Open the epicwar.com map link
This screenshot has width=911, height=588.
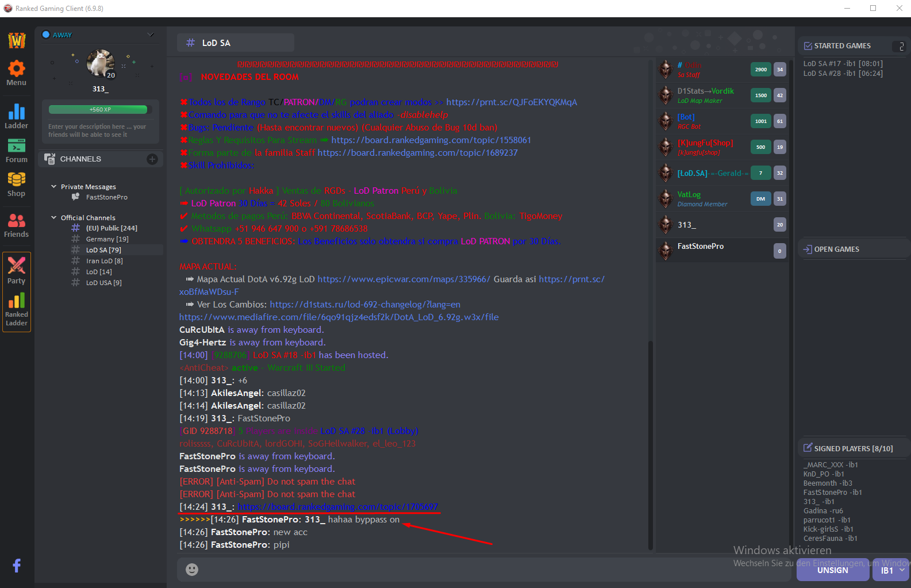pyautogui.click(x=404, y=279)
